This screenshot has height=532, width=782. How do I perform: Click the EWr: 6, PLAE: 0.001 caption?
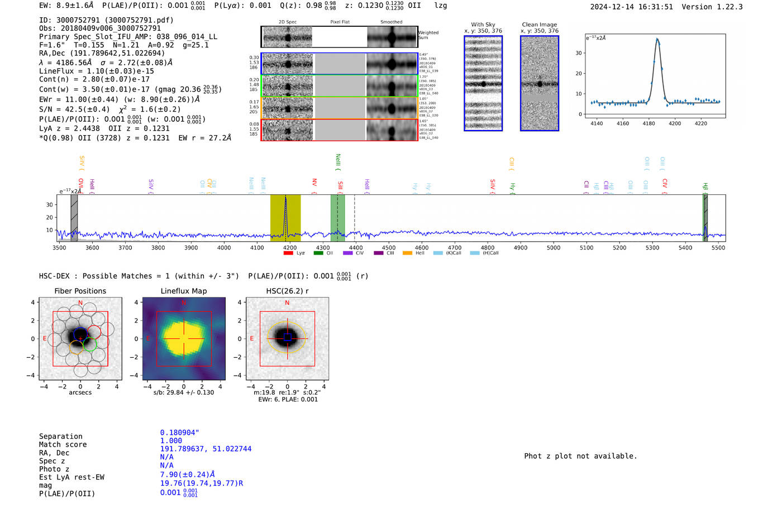pyautogui.click(x=288, y=399)
